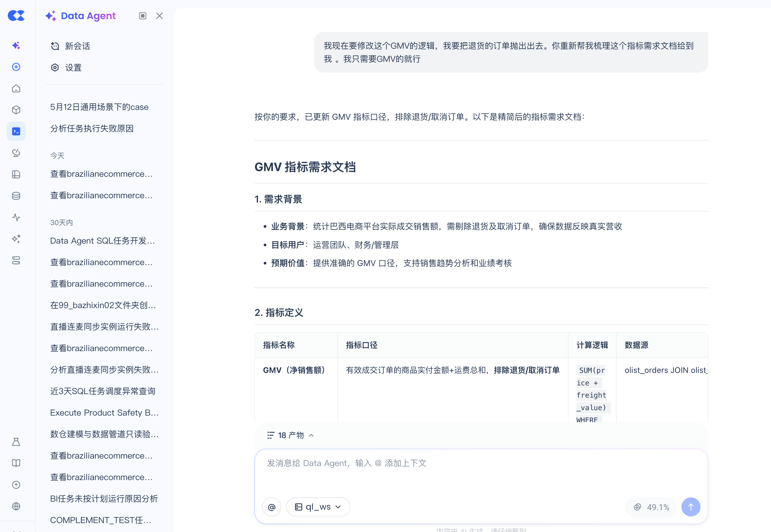Click the 计算逻辑 table header
The image size is (771, 532).
[x=592, y=345]
